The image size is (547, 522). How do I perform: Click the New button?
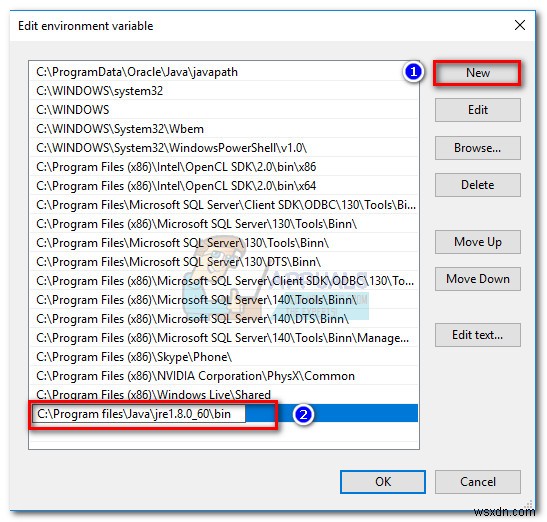(x=478, y=73)
